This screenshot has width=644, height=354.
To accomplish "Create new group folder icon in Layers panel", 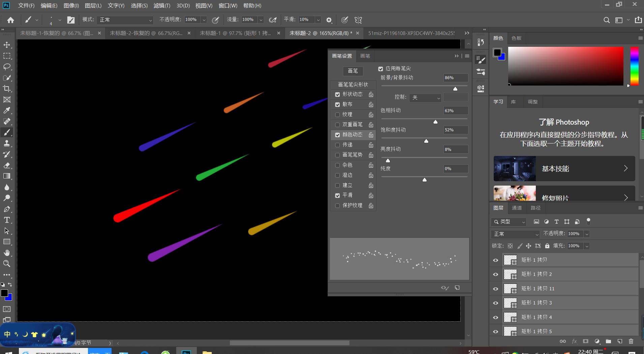I will (x=608, y=341).
